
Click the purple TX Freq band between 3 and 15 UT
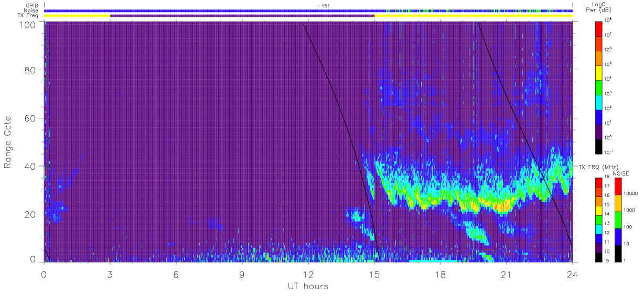click(x=242, y=16)
